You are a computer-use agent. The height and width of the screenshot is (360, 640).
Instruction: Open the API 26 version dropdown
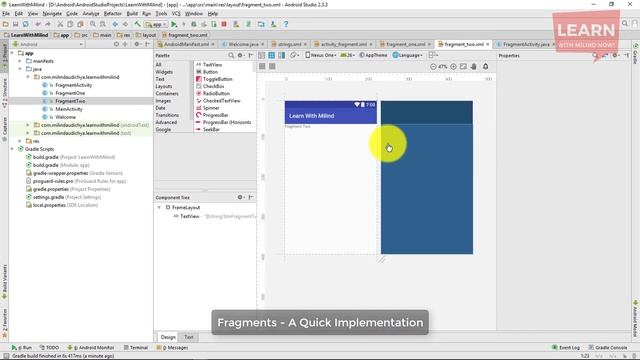point(348,55)
